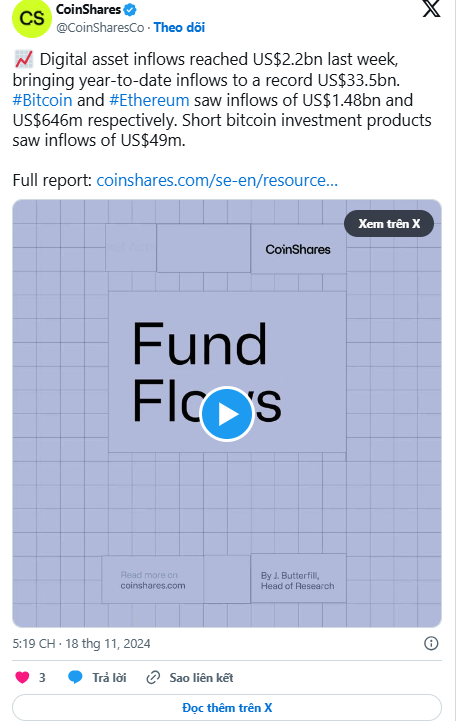
Task: Open the #Bitcoin hashtag
Action: pos(42,100)
